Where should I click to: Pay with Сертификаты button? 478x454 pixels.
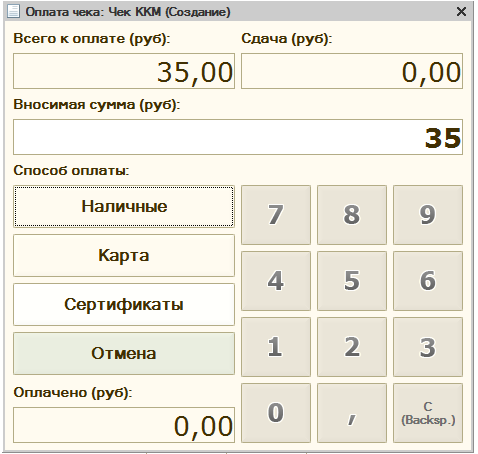(124, 304)
